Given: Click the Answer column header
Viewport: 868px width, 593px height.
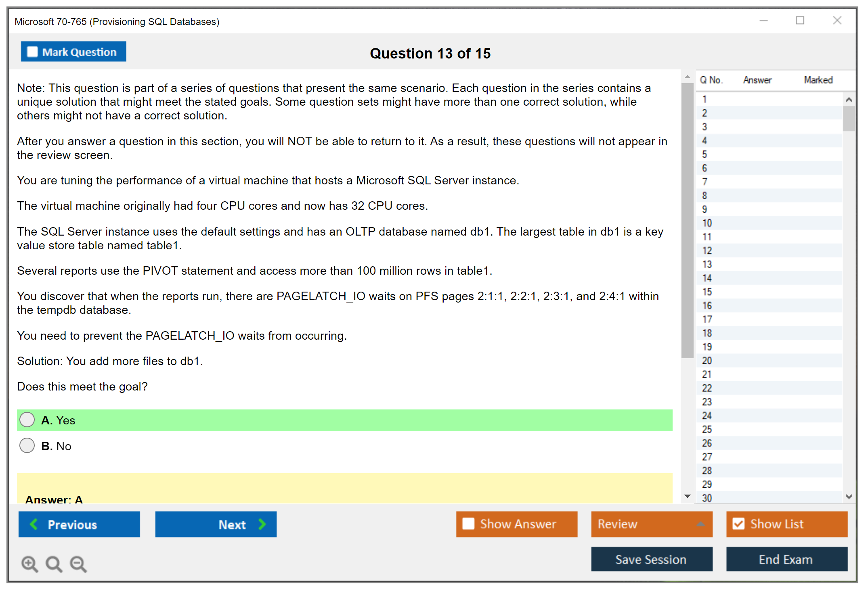Looking at the screenshot, I should [x=757, y=80].
